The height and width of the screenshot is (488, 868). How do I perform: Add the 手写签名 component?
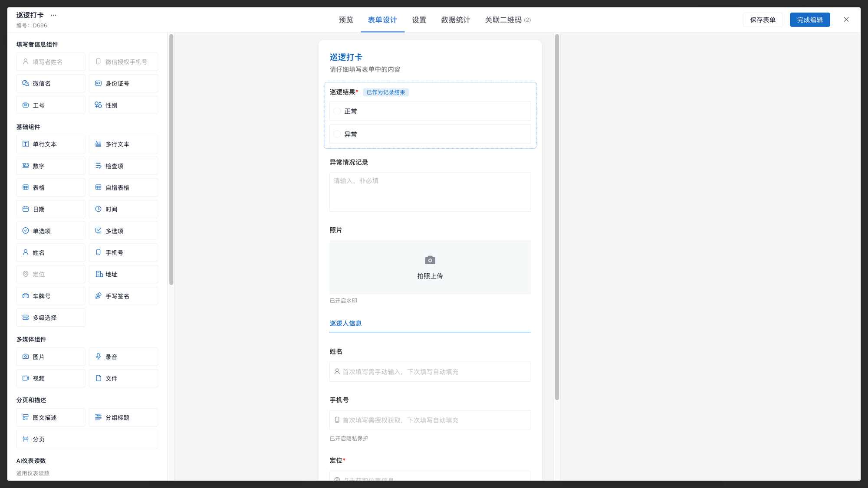(x=123, y=296)
